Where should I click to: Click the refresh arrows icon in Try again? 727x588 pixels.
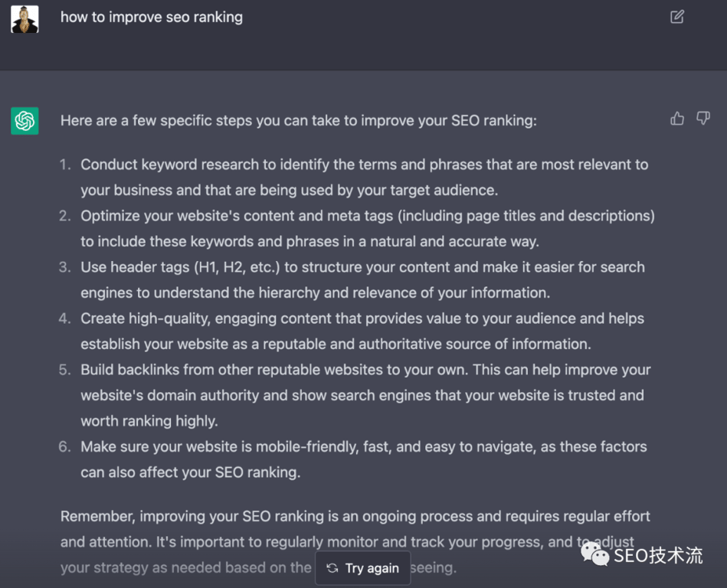[332, 568]
